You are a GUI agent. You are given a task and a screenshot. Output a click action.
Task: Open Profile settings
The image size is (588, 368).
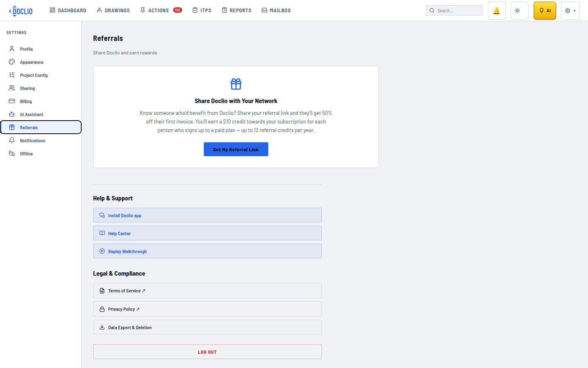point(41,49)
